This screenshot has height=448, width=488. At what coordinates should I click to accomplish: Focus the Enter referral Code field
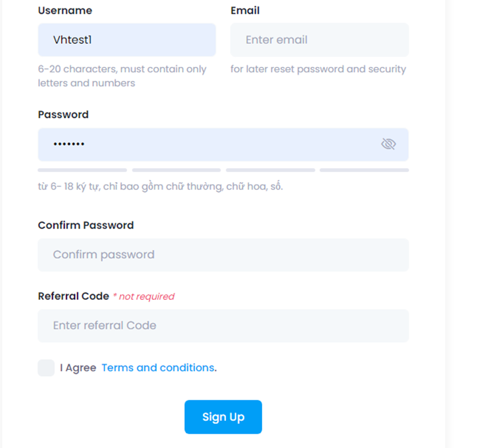click(223, 325)
